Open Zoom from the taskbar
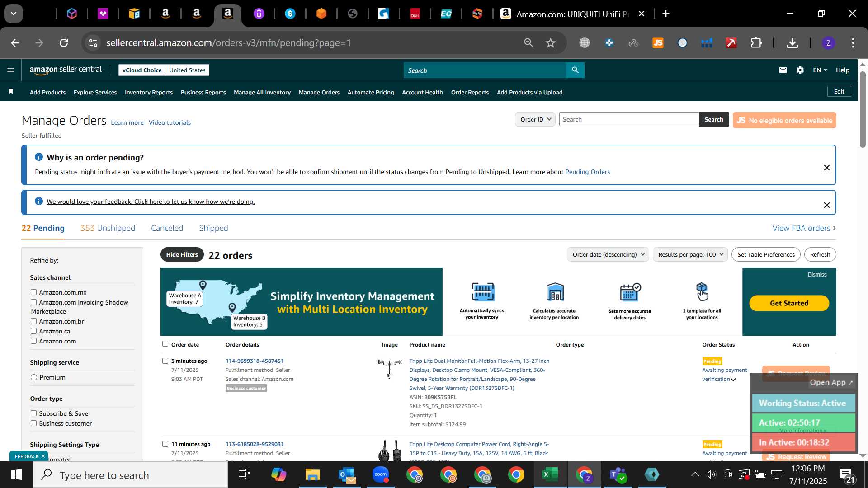The height and width of the screenshot is (488, 868). pos(381,475)
